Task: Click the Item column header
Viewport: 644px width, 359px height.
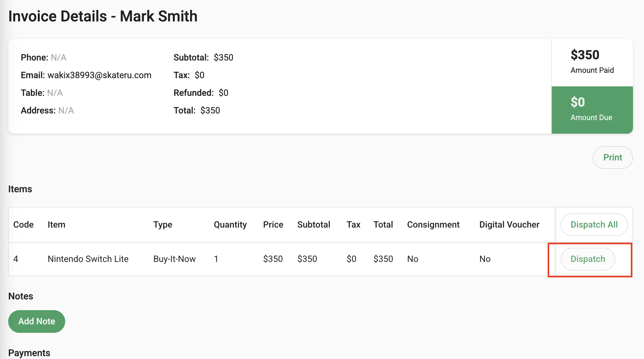Action: [x=56, y=225]
